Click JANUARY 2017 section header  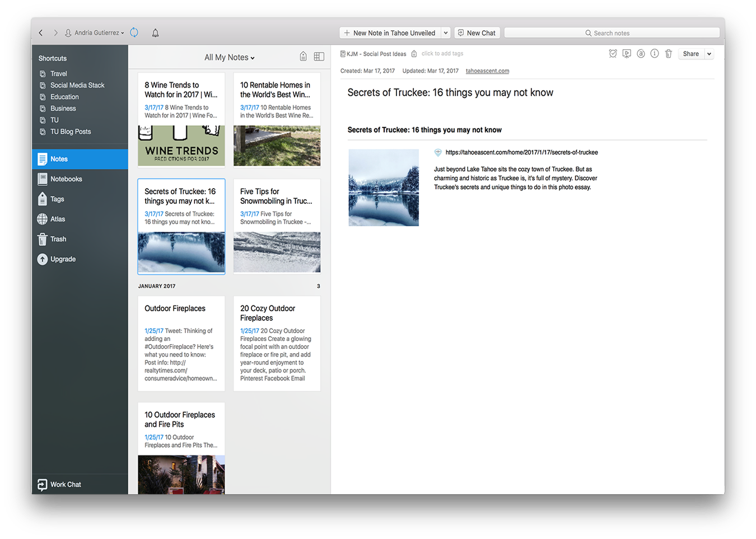coord(157,286)
